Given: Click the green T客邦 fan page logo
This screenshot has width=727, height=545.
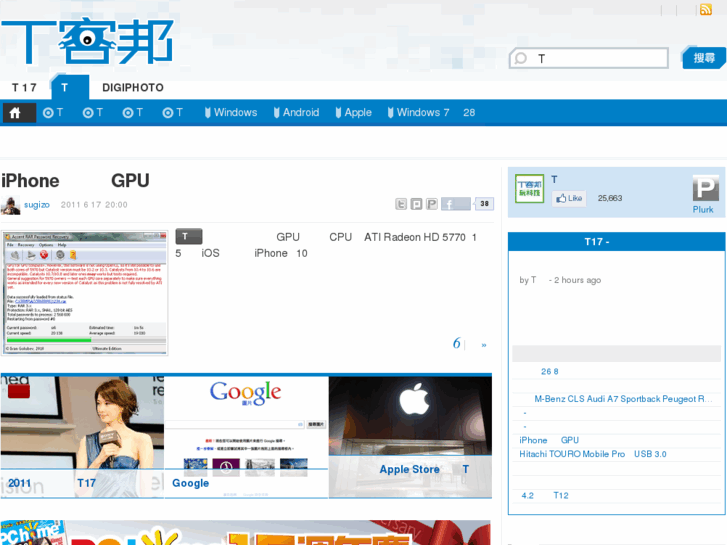Looking at the screenshot, I should pos(529,189).
